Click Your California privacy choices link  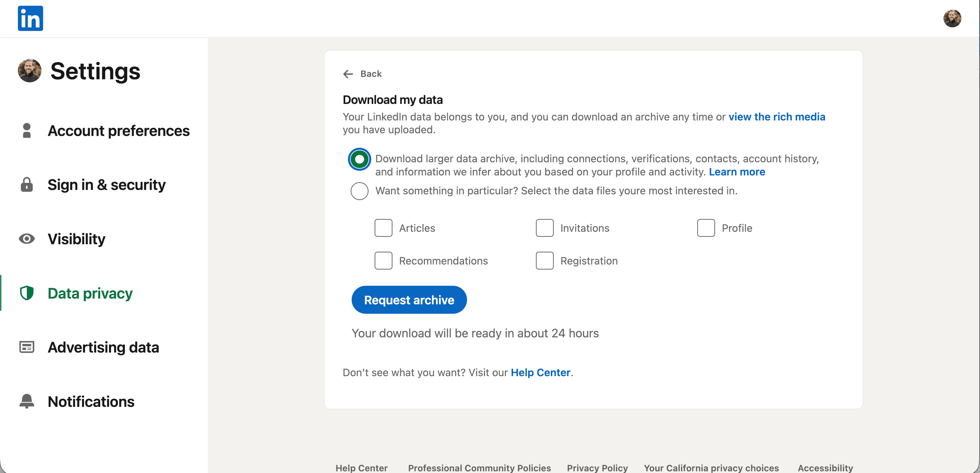(x=711, y=468)
